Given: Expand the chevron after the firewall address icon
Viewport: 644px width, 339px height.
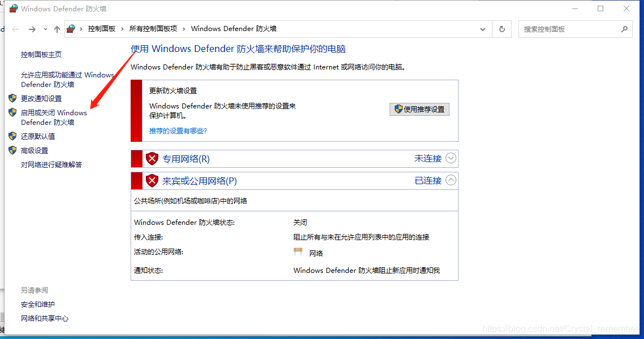Looking at the screenshot, I should click(81, 29).
